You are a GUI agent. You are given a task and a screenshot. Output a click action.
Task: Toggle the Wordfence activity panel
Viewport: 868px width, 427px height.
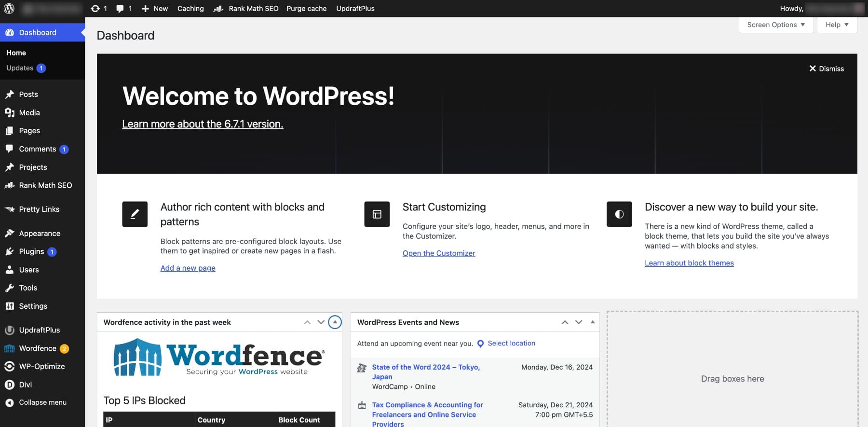tap(335, 322)
